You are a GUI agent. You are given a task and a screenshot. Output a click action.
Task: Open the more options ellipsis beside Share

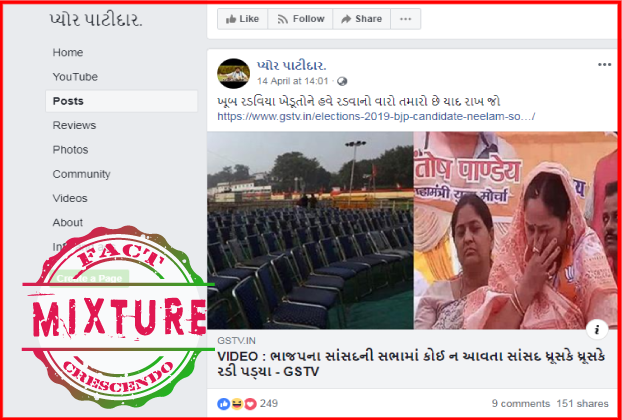pyautogui.click(x=405, y=19)
